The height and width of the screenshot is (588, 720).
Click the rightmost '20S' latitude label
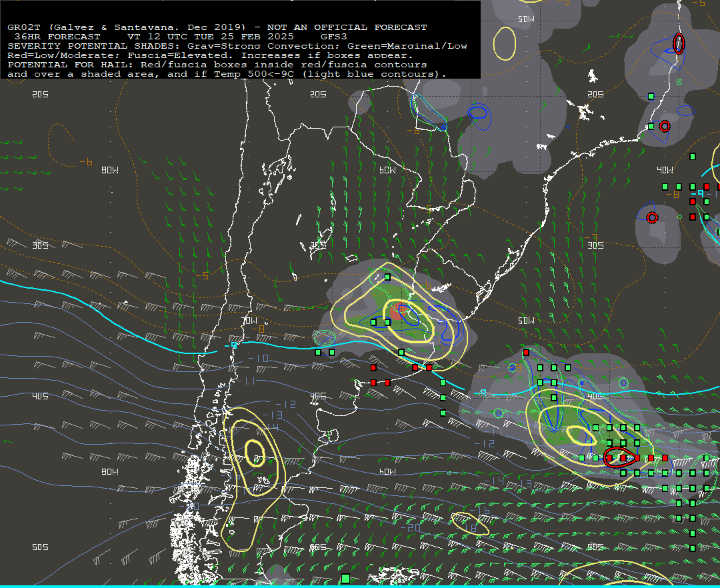point(595,94)
